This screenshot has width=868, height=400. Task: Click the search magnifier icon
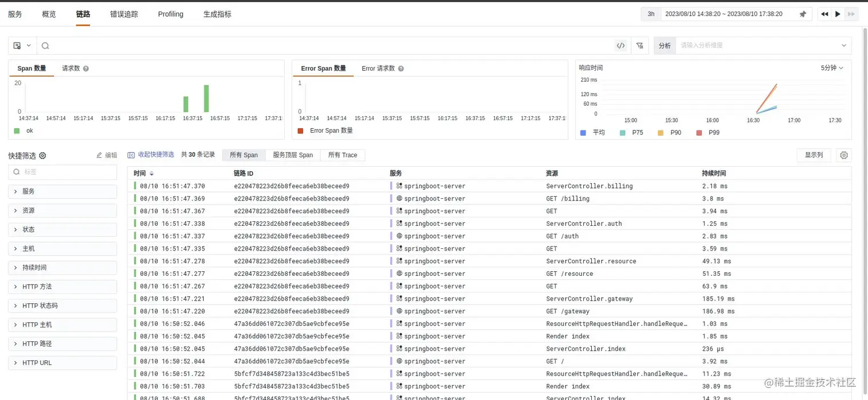(45, 45)
